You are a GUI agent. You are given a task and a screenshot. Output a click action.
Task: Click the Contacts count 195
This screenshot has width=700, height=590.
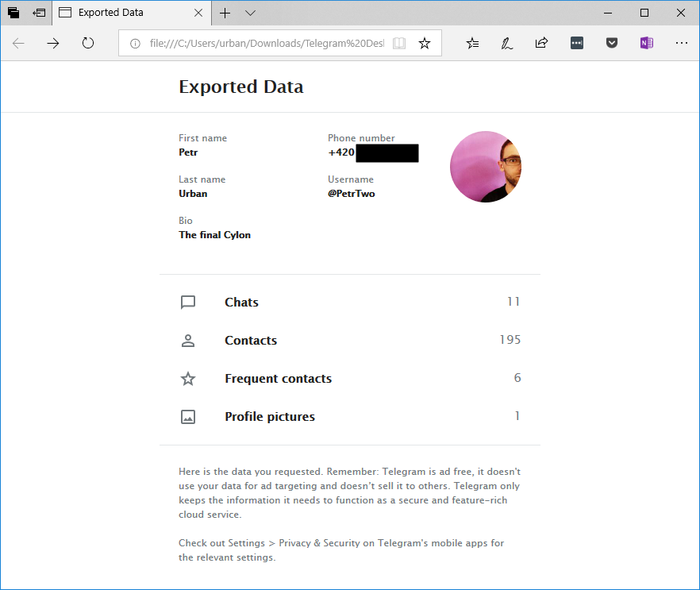click(x=510, y=340)
